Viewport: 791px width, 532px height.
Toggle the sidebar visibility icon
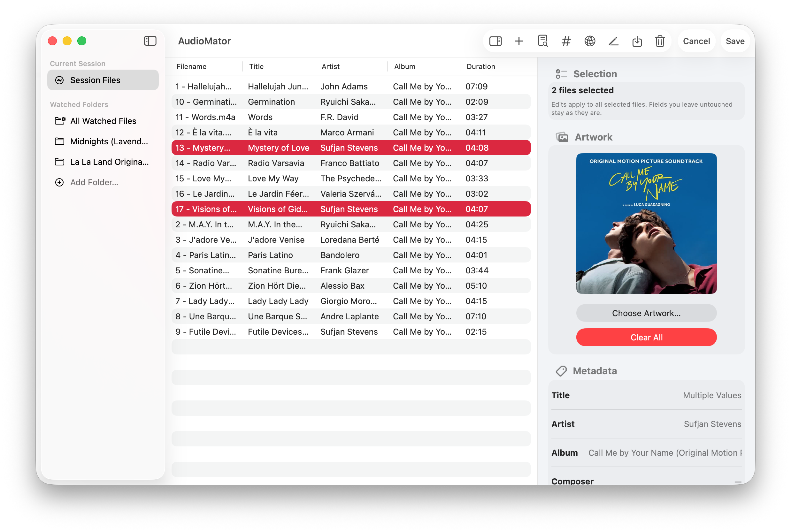point(495,41)
